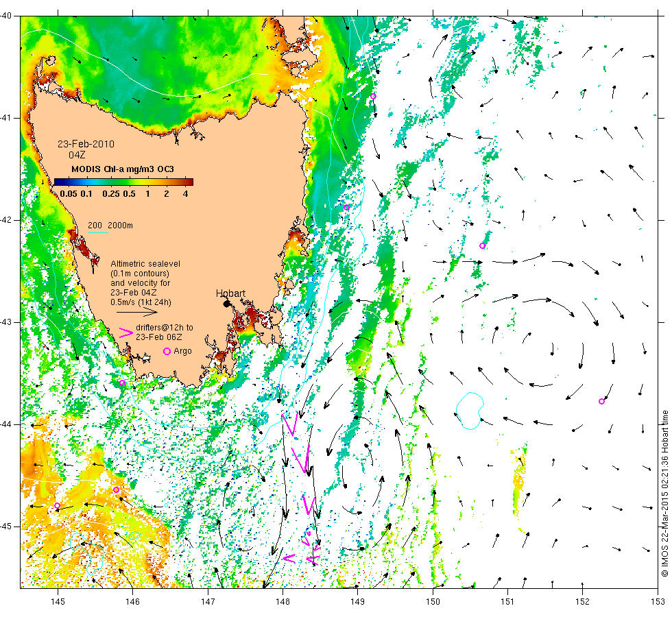Click the Altimetric sealevel legend text

tap(145, 263)
